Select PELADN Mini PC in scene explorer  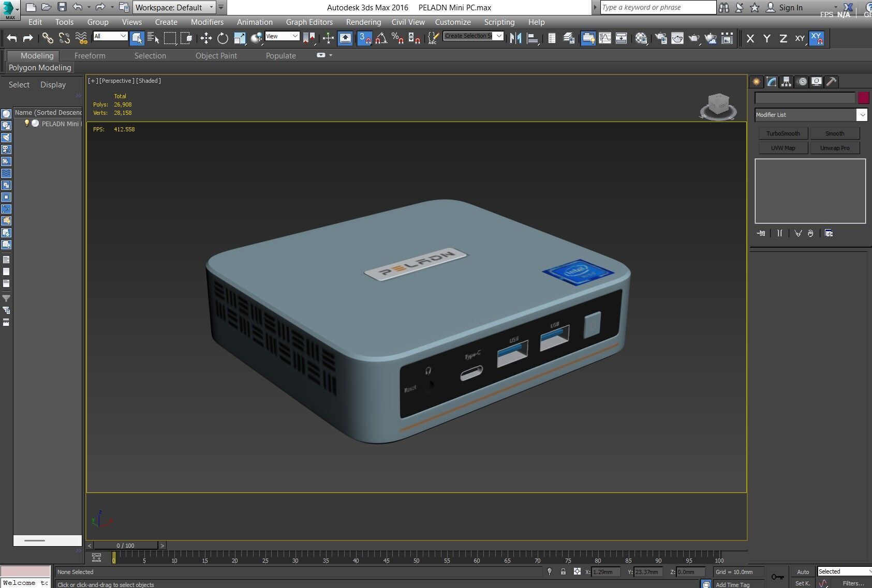61,124
